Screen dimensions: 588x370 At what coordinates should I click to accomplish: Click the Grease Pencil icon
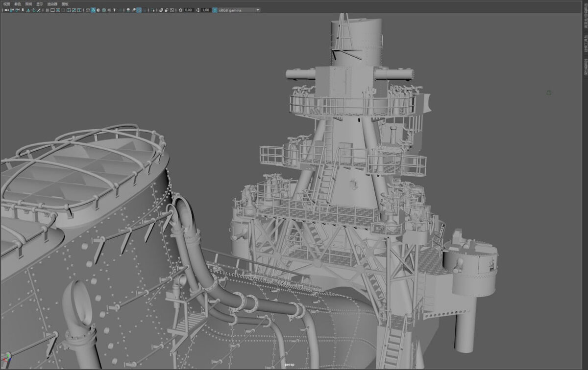click(x=39, y=10)
